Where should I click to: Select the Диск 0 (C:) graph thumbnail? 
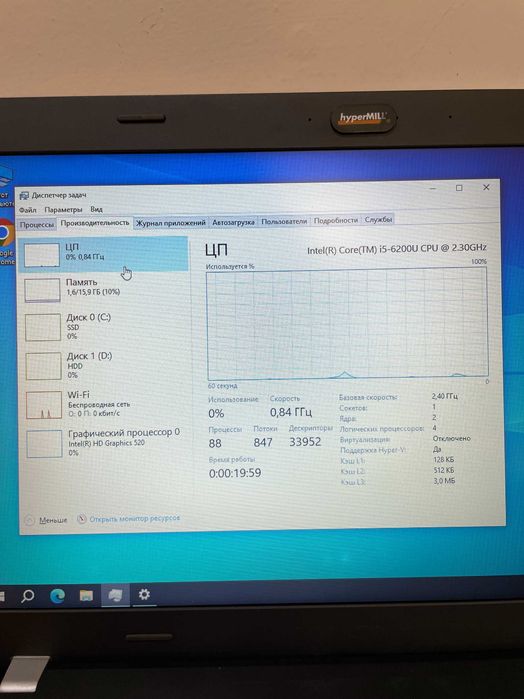click(x=43, y=327)
